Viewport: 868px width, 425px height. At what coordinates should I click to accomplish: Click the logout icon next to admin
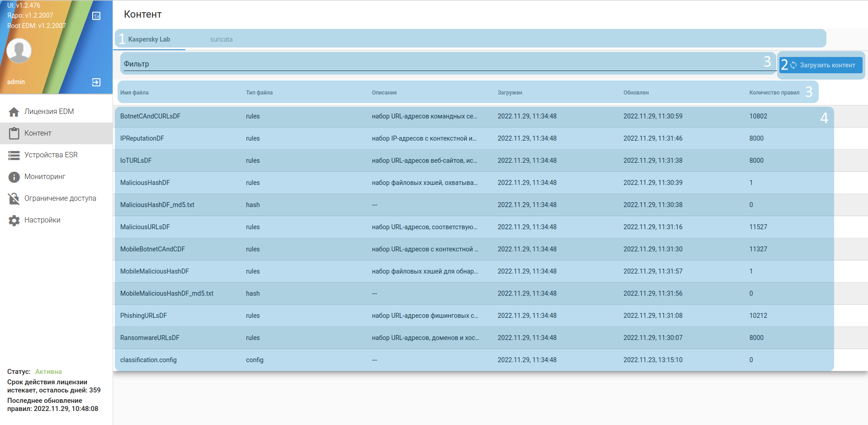coord(96,82)
